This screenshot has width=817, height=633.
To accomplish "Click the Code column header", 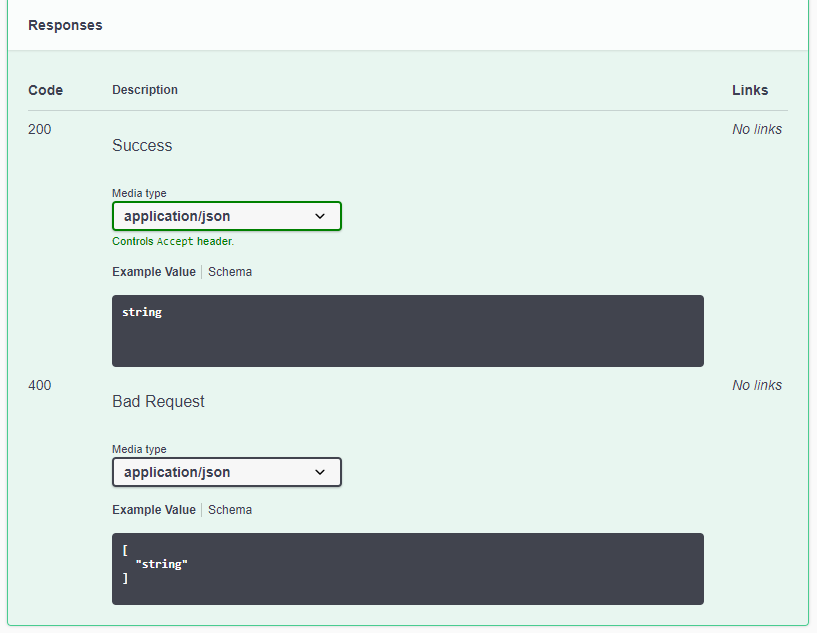I will coord(45,90).
